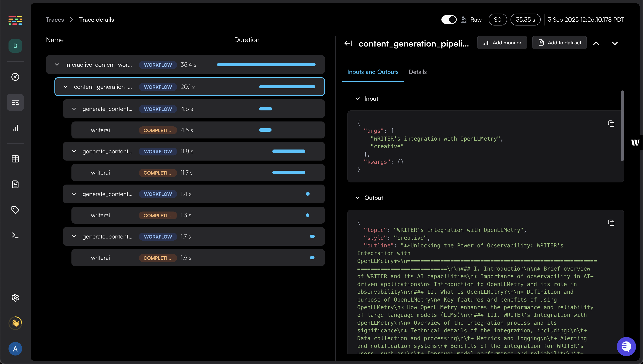Image resolution: width=643 pixels, height=364 pixels.
Task: Click the traces search icon in sidebar
Action: pyautogui.click(x=15, y=103)
